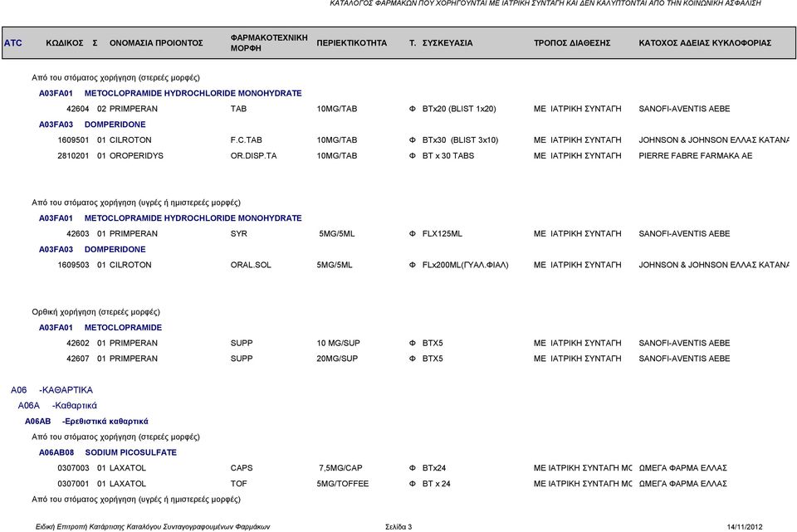
Task: Select product code 42607
Action: coord(78,359)
